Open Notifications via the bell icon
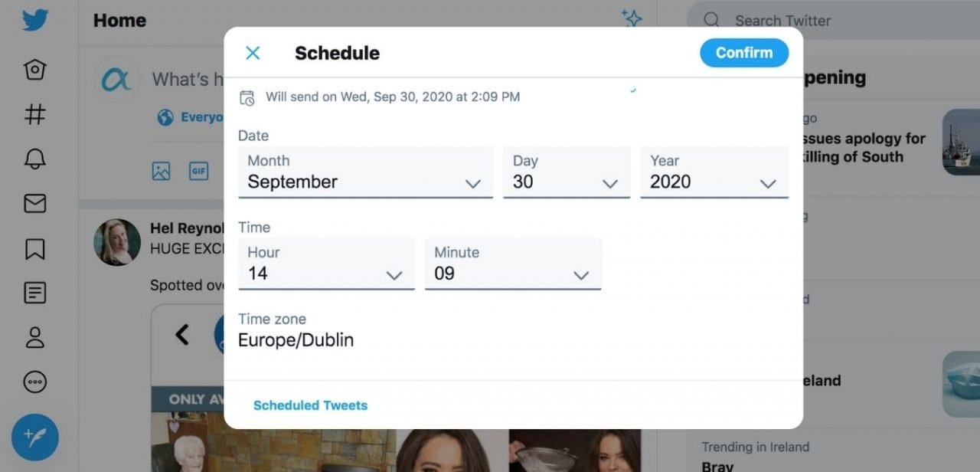 click(34, 159)
